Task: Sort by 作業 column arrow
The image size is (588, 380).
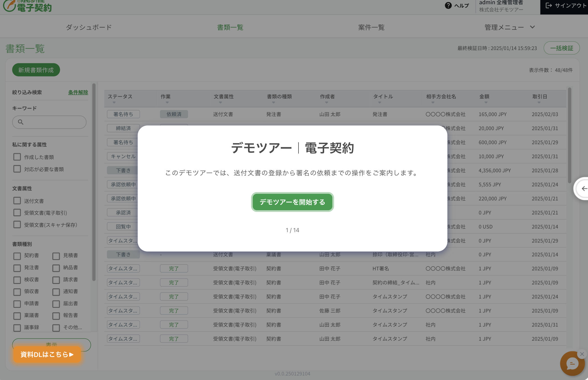Action: coord(167,103)
